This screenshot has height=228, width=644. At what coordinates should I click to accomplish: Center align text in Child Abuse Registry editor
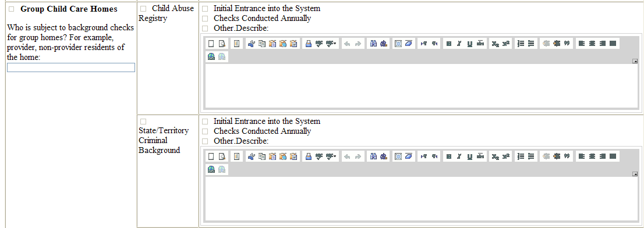pos(592,44)
